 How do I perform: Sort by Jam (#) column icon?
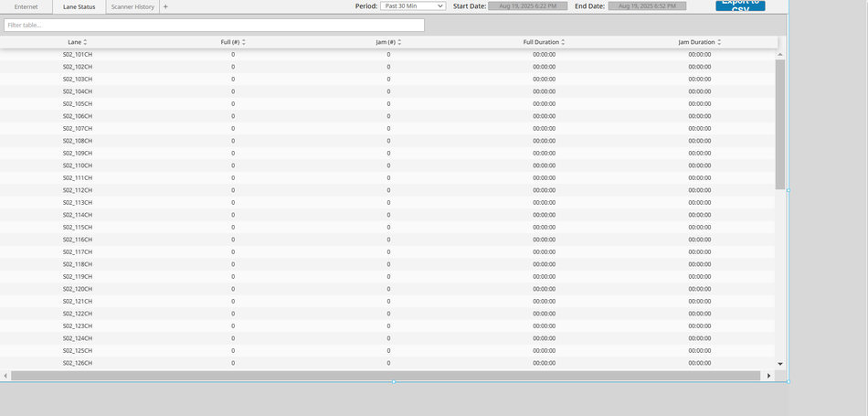399,42
